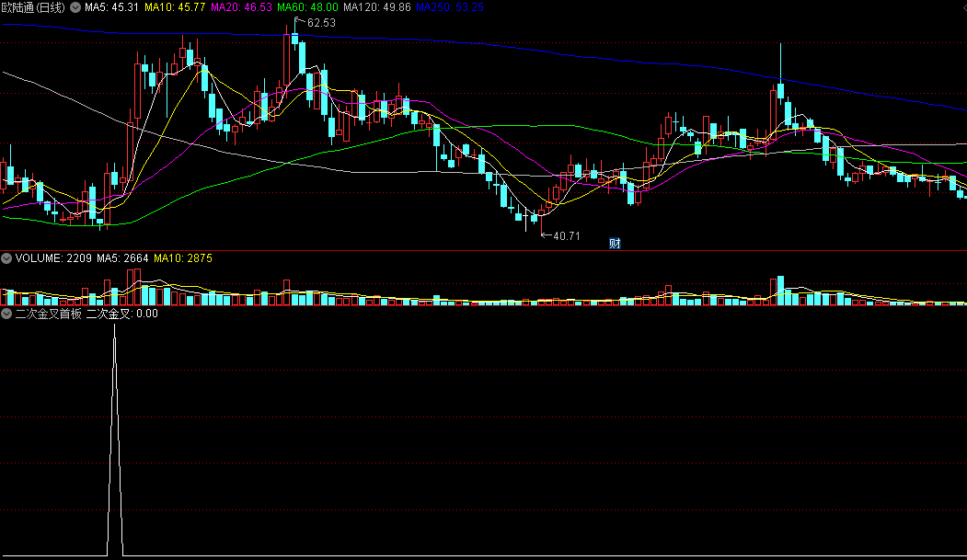
Task: Click the MA250: 53.25 label
Action: [450, 7]
